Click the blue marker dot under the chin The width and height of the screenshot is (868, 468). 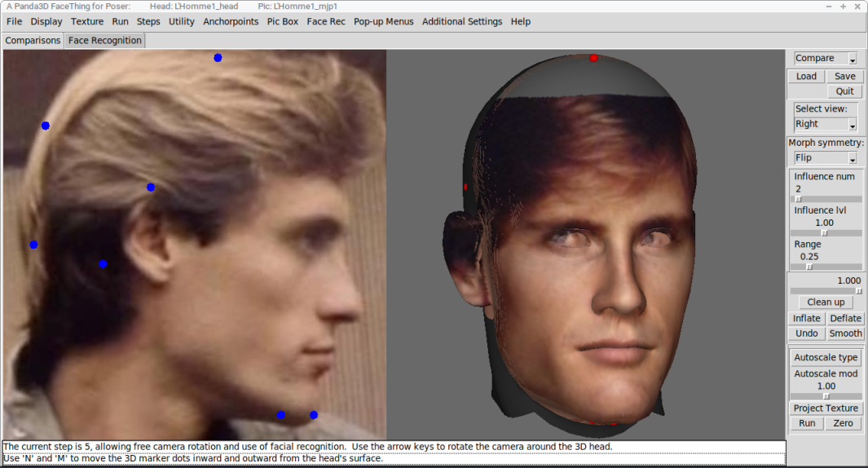(x=313, y=415)
